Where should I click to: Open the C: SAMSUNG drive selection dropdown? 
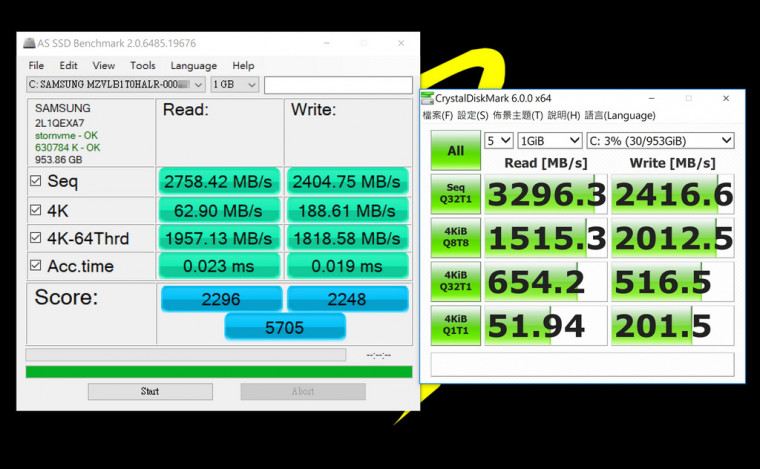tap(115, 84)
